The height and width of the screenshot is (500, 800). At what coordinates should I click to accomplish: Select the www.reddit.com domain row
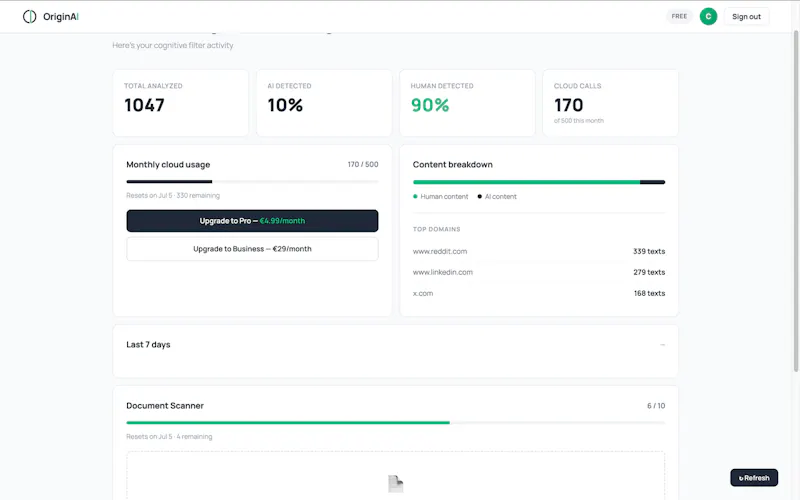539,252
